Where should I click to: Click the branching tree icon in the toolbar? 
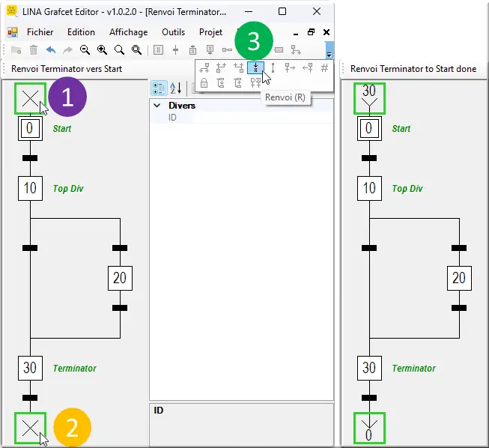point(296,50)
